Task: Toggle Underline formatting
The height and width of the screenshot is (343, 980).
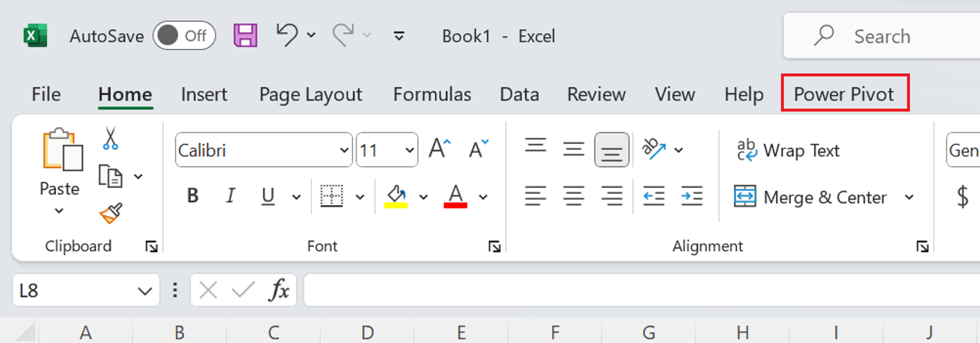Action: 268,197
